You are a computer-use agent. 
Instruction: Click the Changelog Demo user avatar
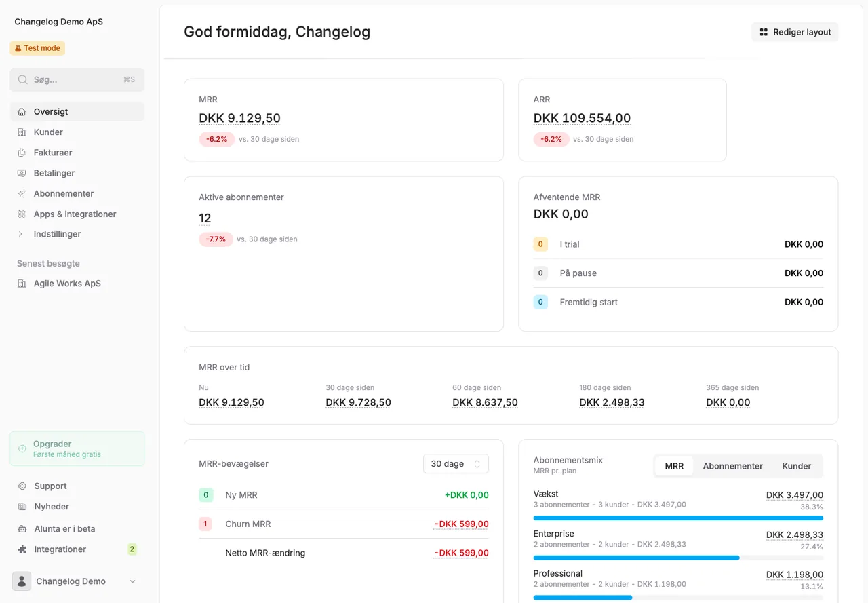coord(22,581)
